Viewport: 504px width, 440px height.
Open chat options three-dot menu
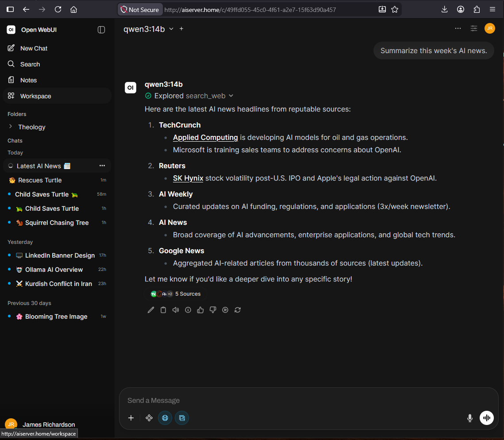coord(458,28)
